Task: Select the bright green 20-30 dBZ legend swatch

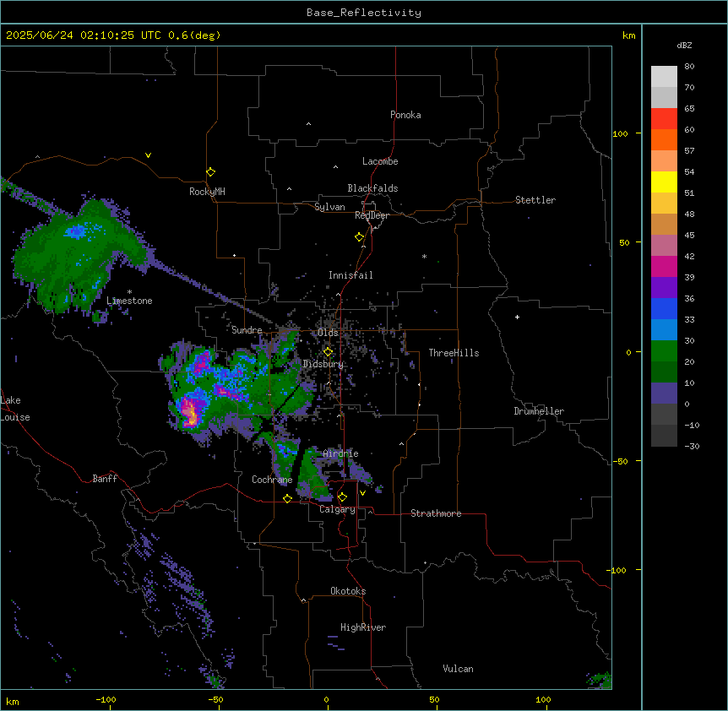Action: click(x=664, y=351)
